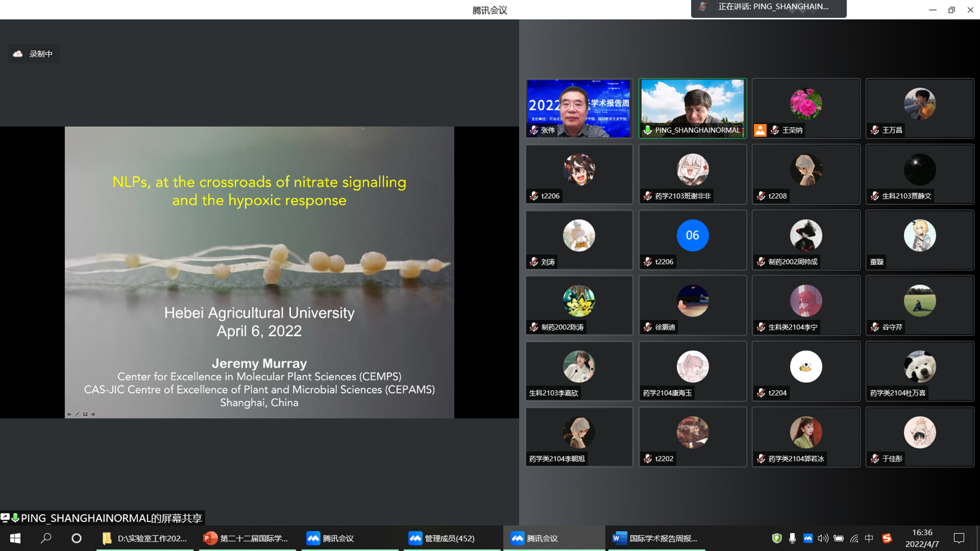Click Sogou input method tray icon
This screenshot has height=551, width=980.
click(887, 538)
